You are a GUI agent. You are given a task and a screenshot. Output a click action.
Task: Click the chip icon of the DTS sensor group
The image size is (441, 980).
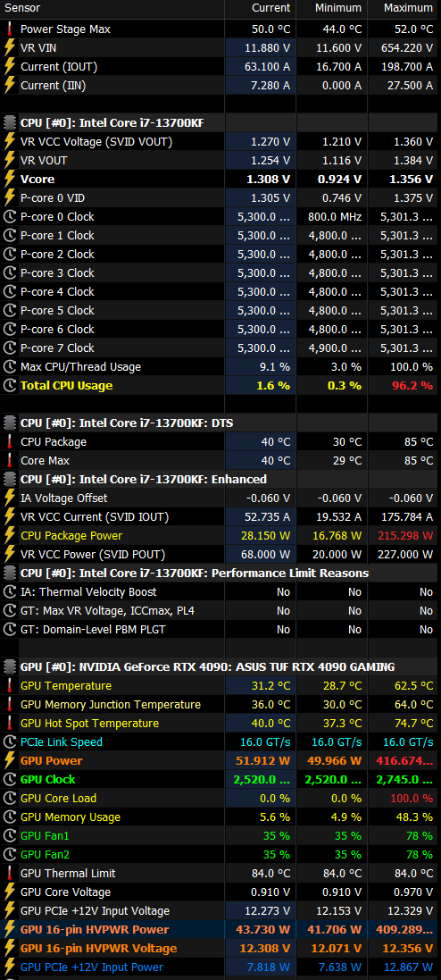point(9,423)
